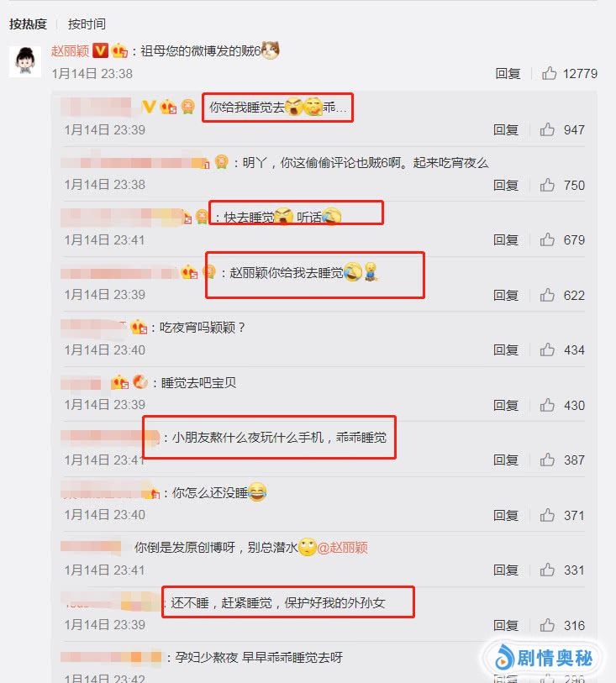Screen dimensions: 616x683
Task: Click 回复 for 吃夜宵吗颖颖 comment
Action: (506, 349)
